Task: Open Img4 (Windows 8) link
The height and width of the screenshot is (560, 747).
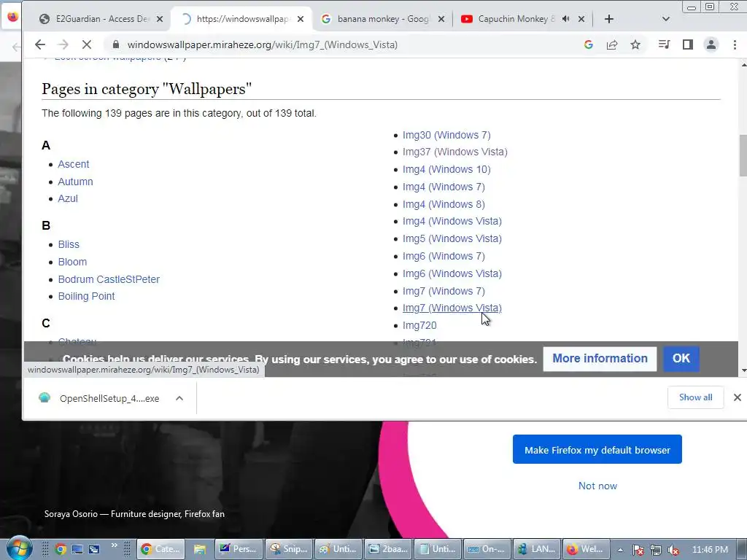Action: click(x=444, y=204)
